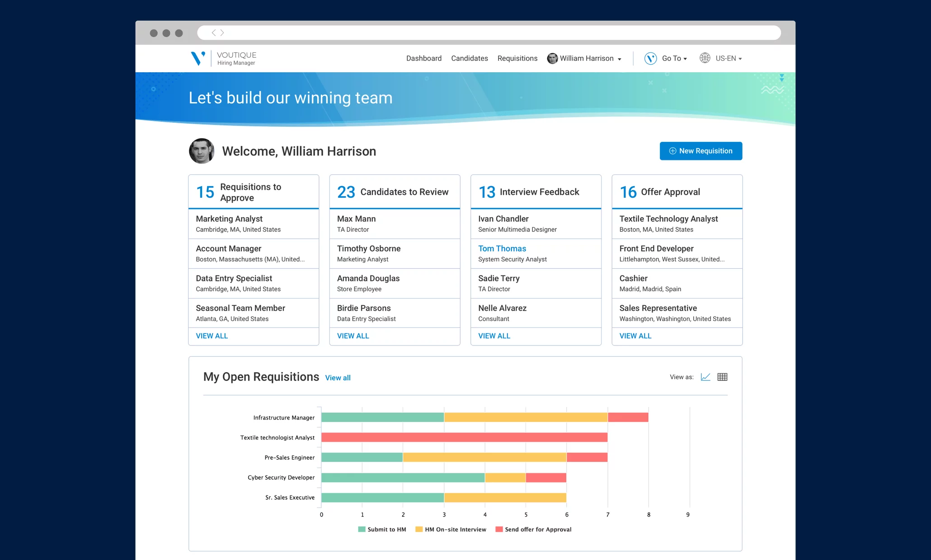Open the Requisitions menu item
Screen dimensions: 931x560
click(x=517, y=58)
